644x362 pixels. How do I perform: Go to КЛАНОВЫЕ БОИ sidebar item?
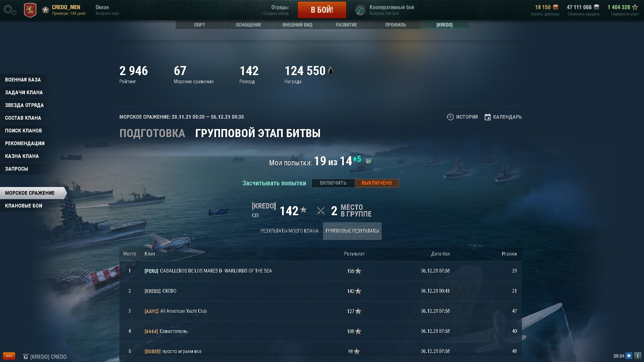[23, 206]
